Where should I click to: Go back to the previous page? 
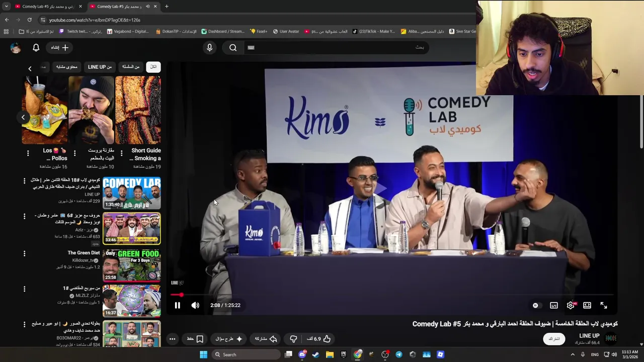pos(7,20)
